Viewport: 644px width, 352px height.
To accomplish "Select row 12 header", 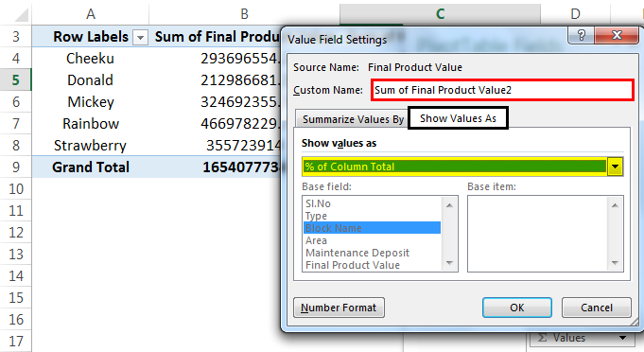I will point(16,232).
